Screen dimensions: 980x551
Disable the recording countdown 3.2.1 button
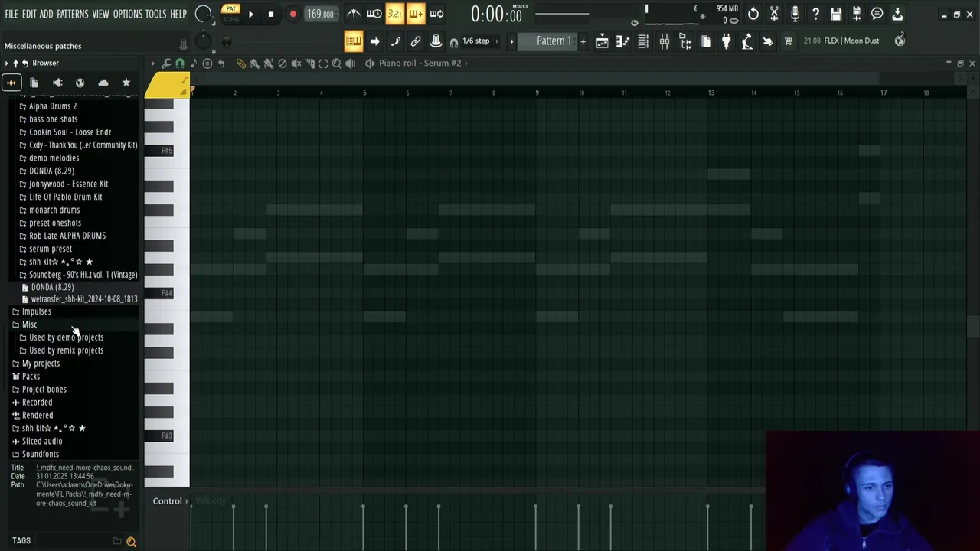tap(395, 14)
